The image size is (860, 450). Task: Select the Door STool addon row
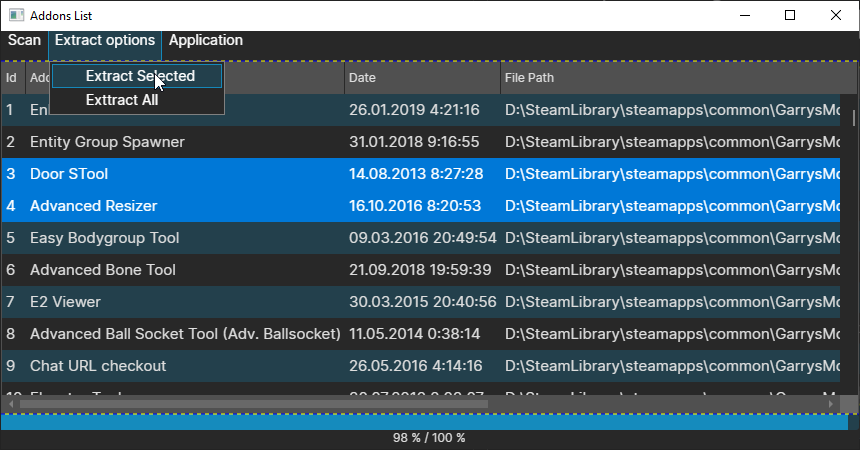69,174
